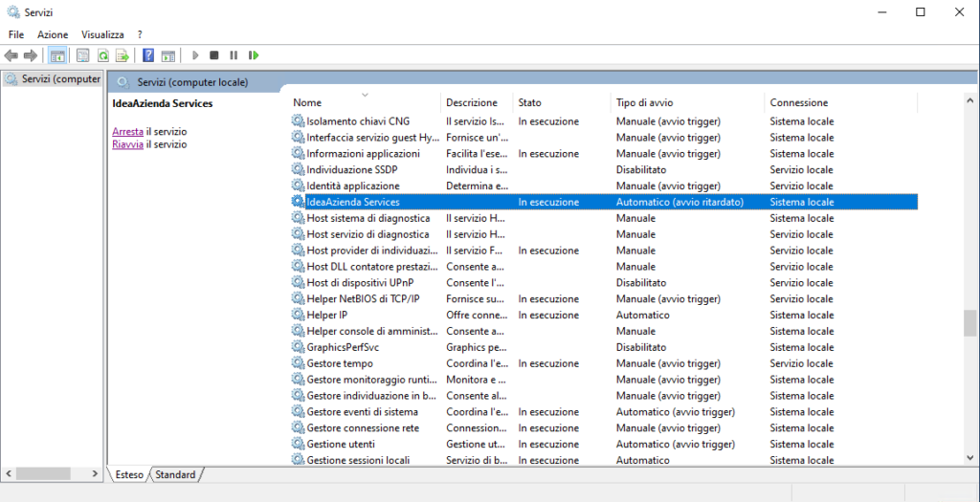Click the Refresh toolbar icon

click(103, 55)
